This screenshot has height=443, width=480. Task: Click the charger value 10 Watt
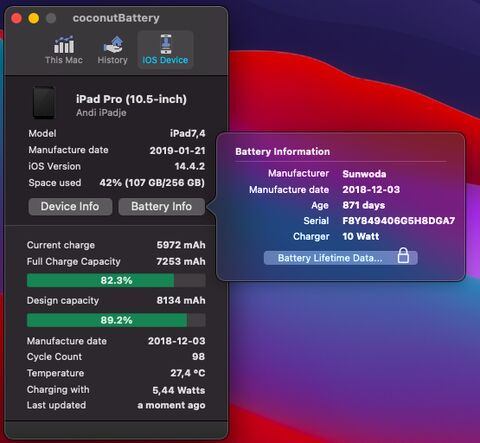point(361,236)
